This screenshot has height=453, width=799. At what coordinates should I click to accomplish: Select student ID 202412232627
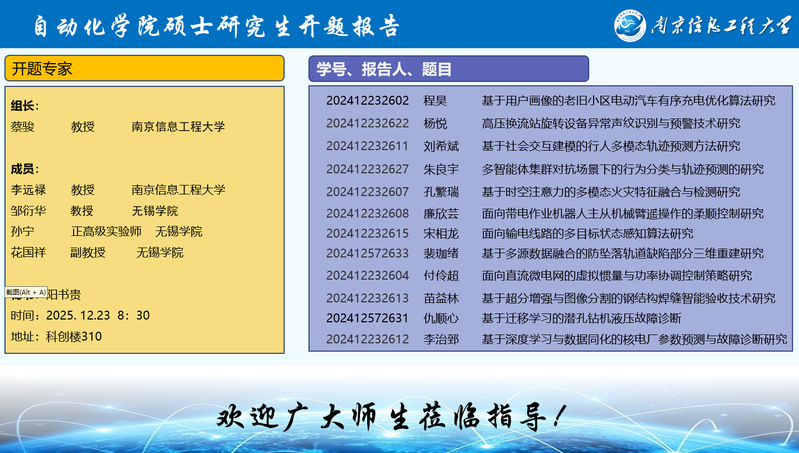click(x=367, y=169)
